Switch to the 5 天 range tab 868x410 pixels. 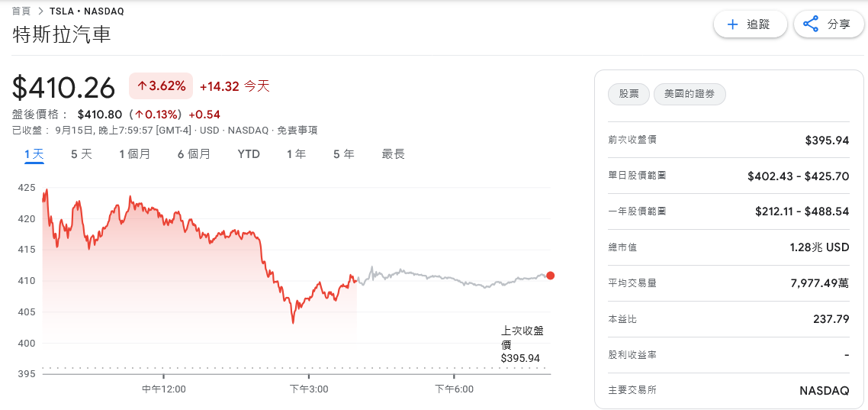point(82,154)
